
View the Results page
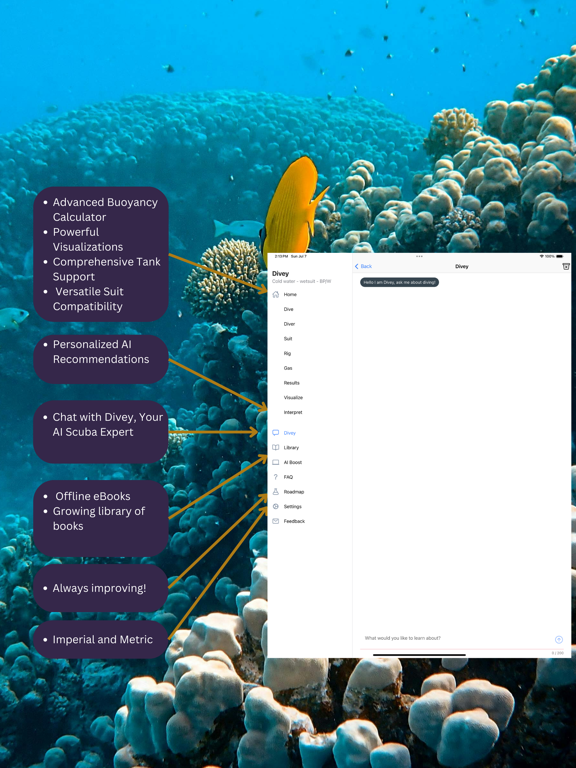point(291,383)
